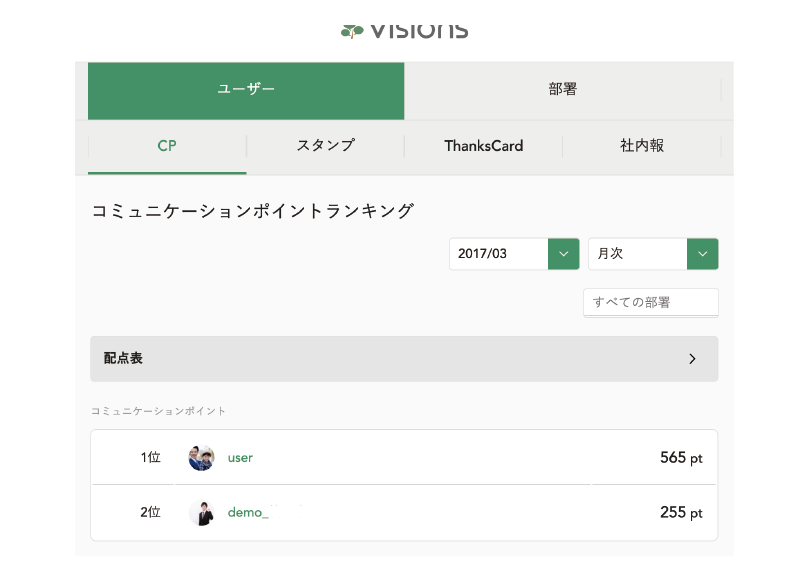This screenshot has width=810, height=582.
Task: Open the ThanksCard tab
Action: [484, 147]
